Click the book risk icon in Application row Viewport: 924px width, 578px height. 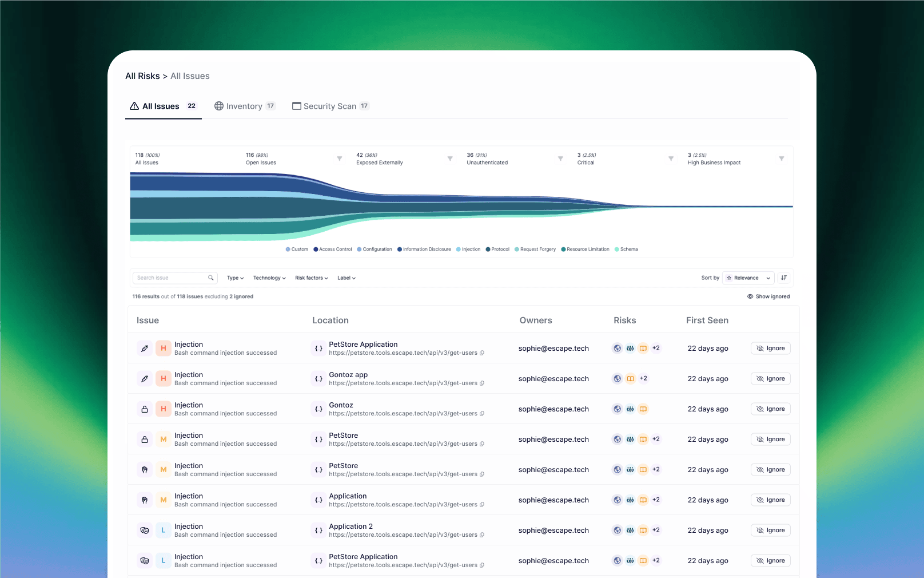click(643, 500)
